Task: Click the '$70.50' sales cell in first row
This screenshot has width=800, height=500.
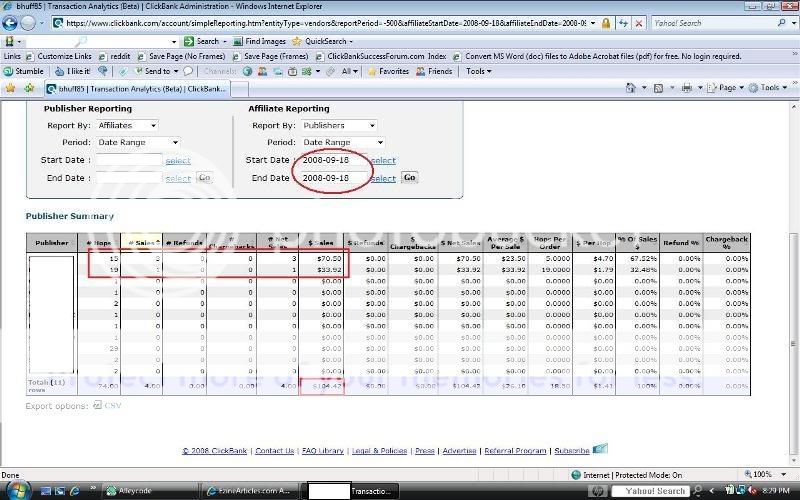Action: coord(320,259)
